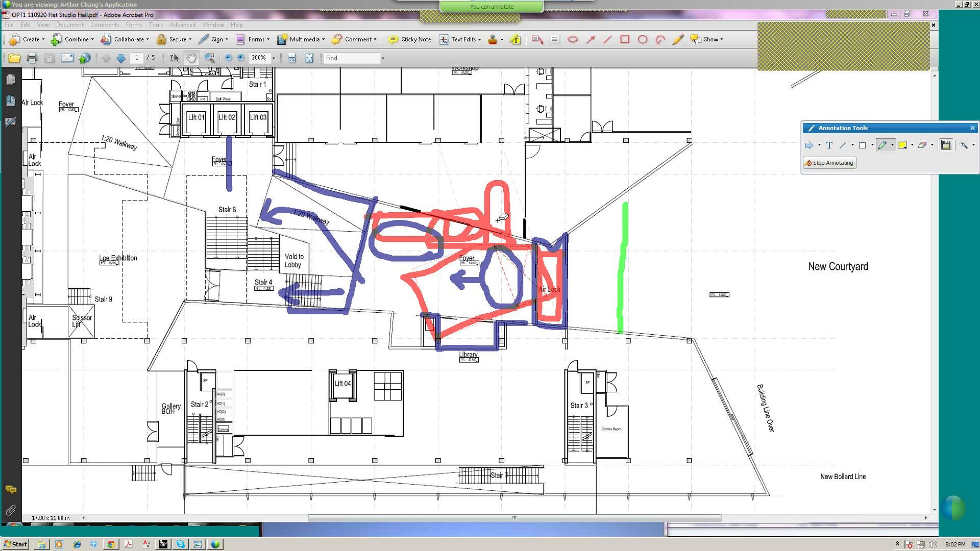The height and width of the screenshot is (551, 980).
Task: Select the red Line tool
Action: click(607, 39)
